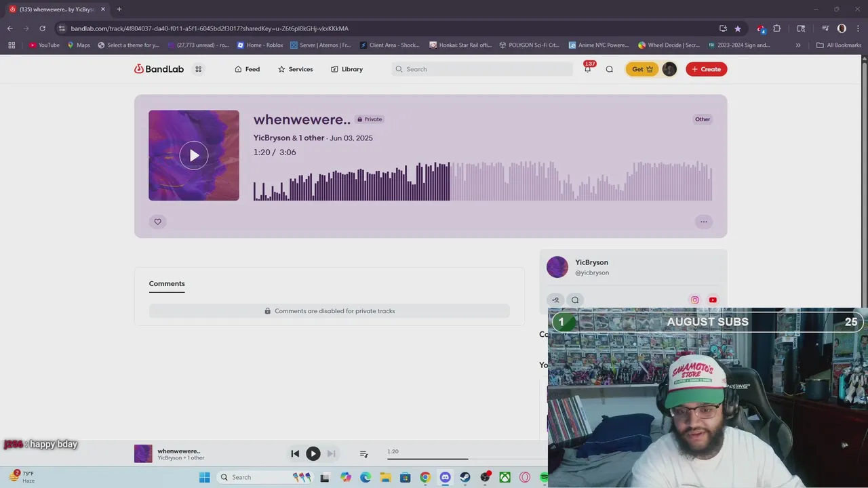The image size is (868, 488).
Task: Seek within the track waveform
Action: point(483,181)
